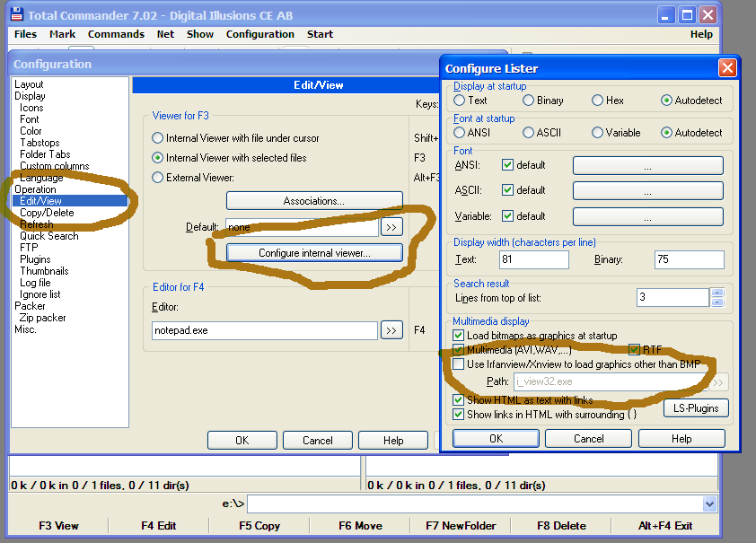Click the Editor field containing notepad.exe
This screenshot has height=543, width=756.
coord(264,330)
